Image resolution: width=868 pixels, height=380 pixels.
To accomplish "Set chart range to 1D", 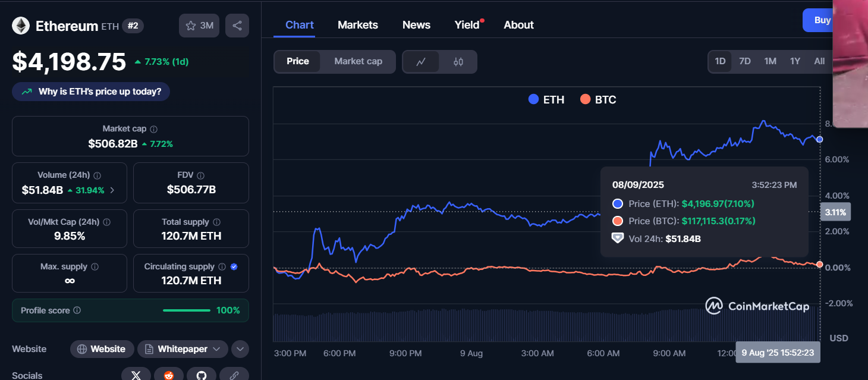I will [720, 61].
